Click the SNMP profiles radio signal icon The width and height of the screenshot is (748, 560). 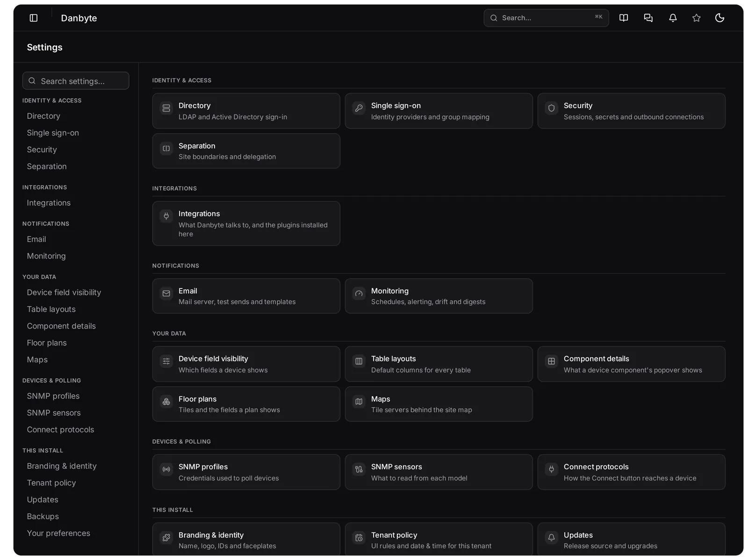166,469
